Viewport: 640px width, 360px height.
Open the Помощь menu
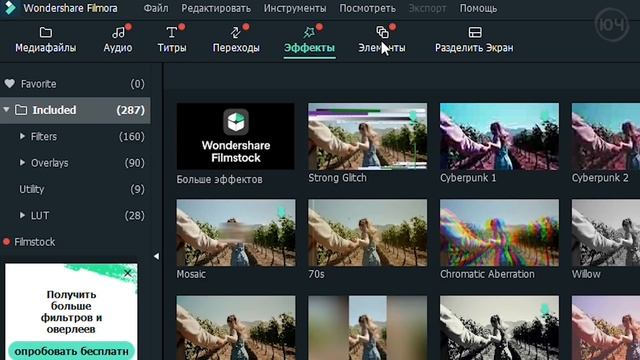point(478,8)
